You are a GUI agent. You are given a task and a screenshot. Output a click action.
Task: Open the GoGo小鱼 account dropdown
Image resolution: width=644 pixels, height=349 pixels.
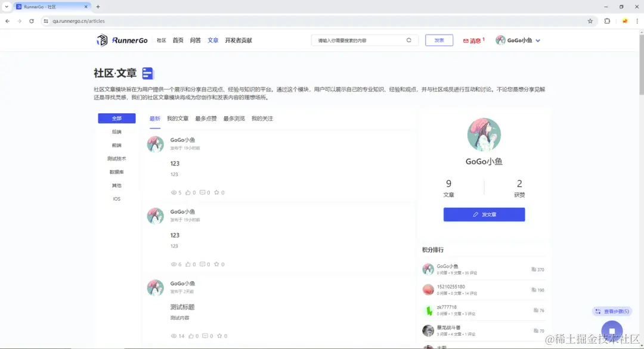pos(517,40)
